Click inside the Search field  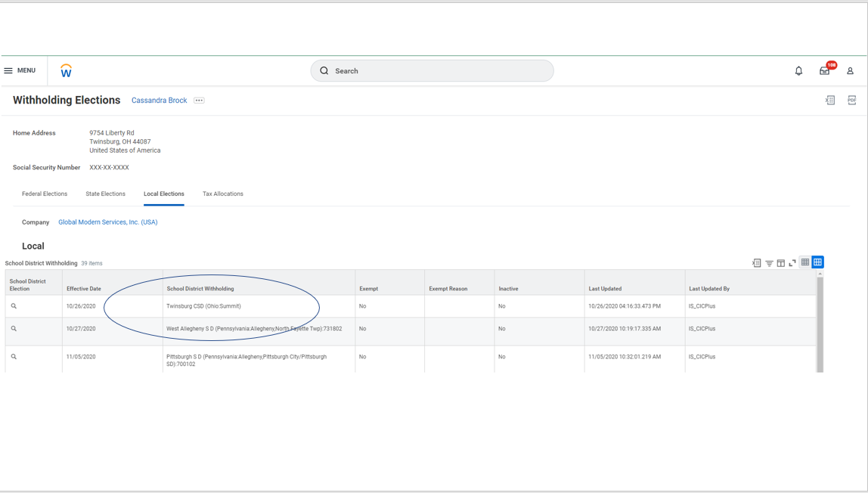431,70
